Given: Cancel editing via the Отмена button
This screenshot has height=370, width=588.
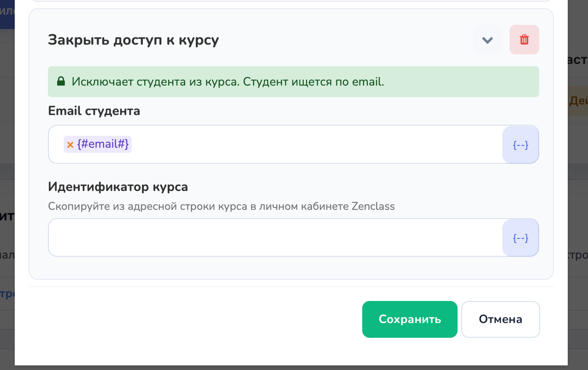Looking at the screenshot, I should tap(500, 319).
